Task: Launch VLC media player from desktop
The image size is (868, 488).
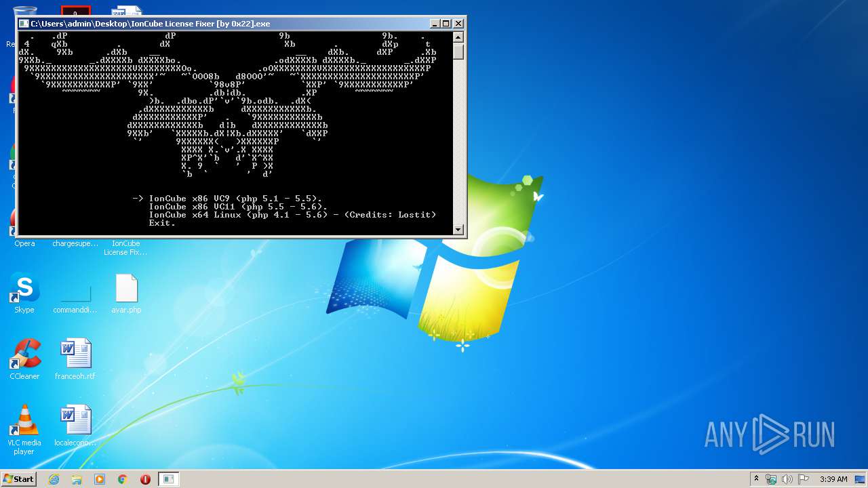Action: [x=24, y=430]
